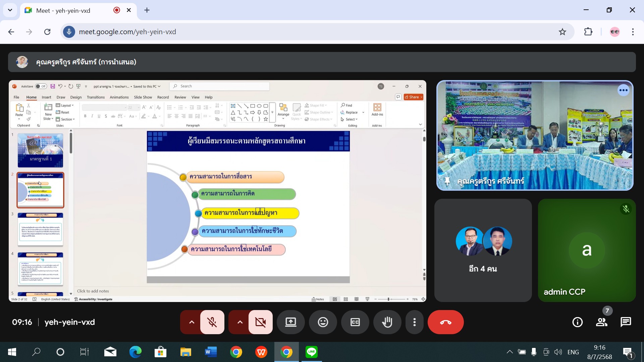This screenshot has width=644, height=362.
Task: Show the participants people list
Action: (x=601, y=322)
